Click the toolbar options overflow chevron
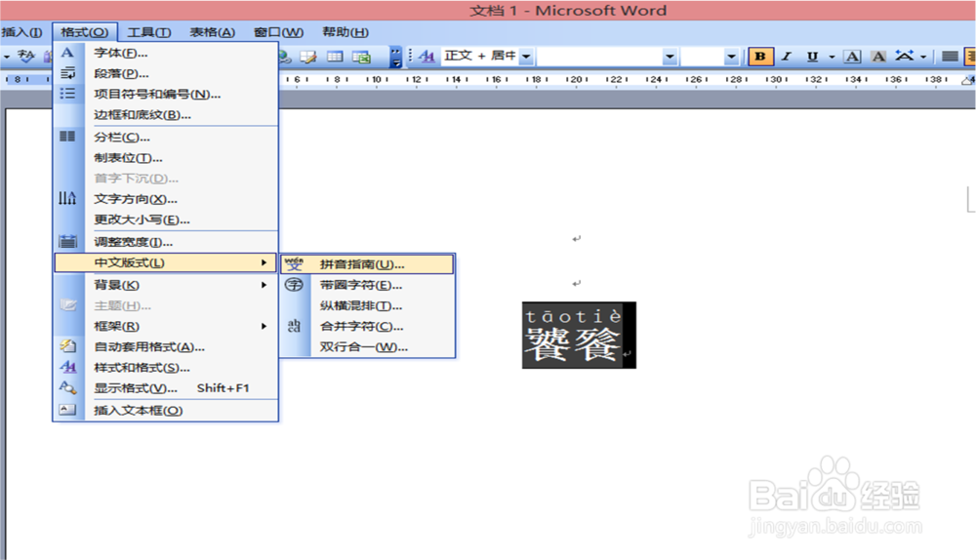The image size is (976, 560). pos(396,57)
